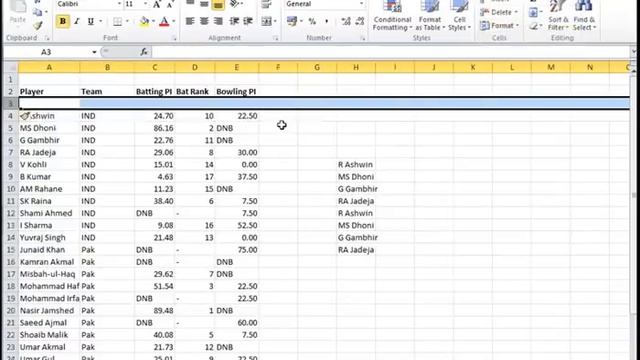Click 'R Ashwin' in H8
This screenshot has width=640, height=360.
tap(356, 164)
